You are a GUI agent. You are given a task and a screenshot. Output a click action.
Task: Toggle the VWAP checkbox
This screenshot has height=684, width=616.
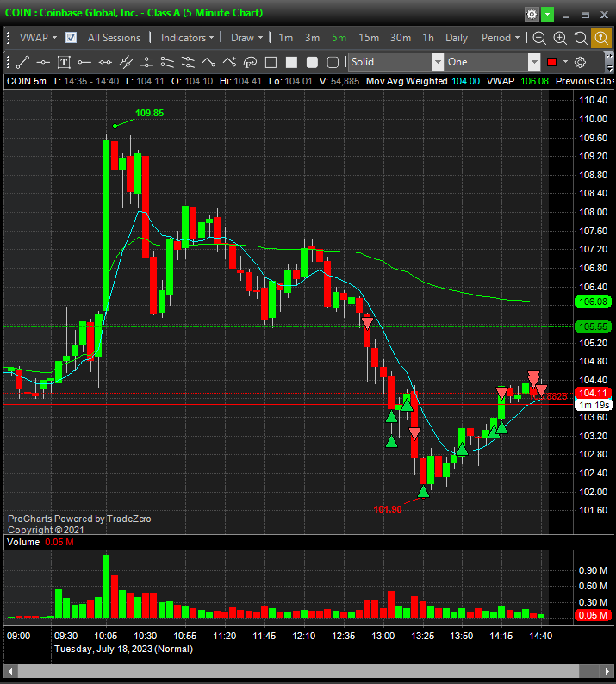pyautogui.click(x=71, y=38)
